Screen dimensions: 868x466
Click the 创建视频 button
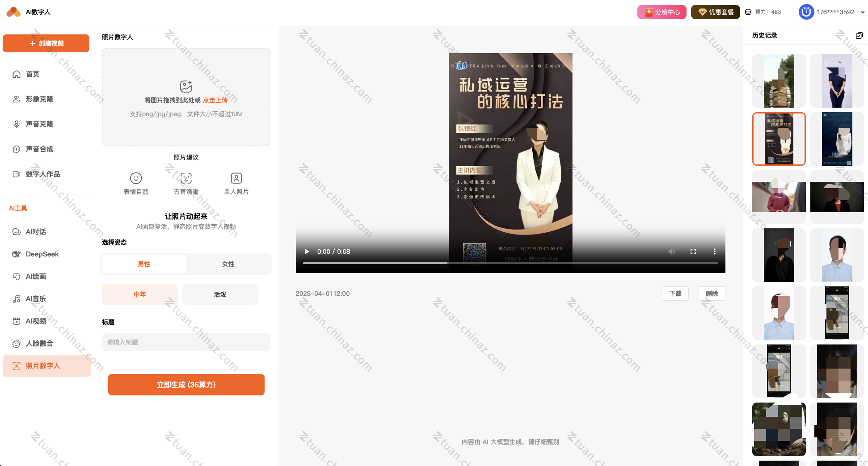tap(46, 43)
